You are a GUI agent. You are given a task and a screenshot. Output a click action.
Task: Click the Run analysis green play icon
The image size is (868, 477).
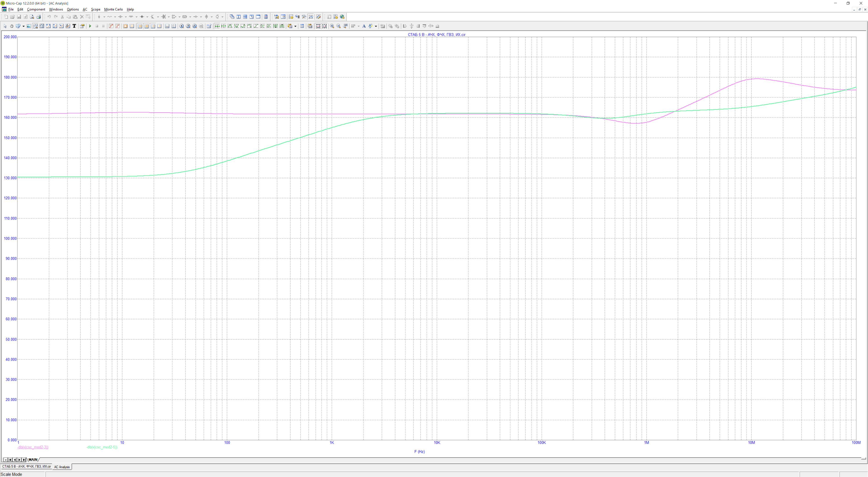90,26
